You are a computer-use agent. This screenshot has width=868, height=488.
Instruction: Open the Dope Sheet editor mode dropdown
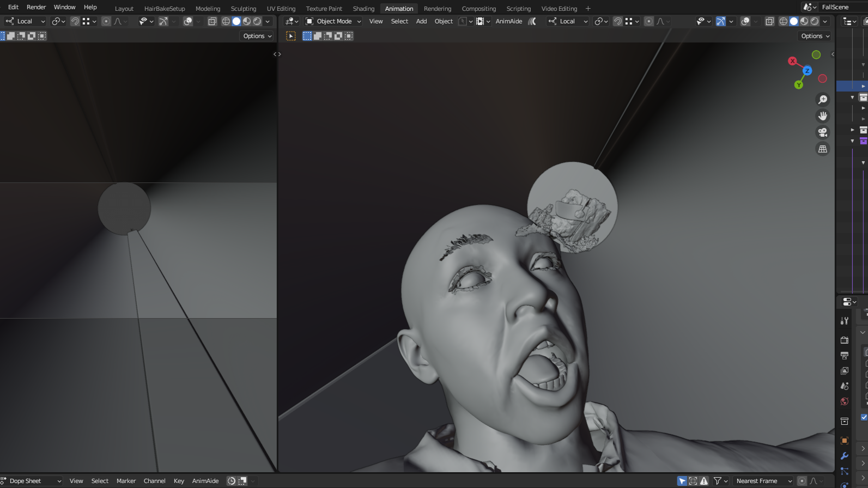pos(32,481)
